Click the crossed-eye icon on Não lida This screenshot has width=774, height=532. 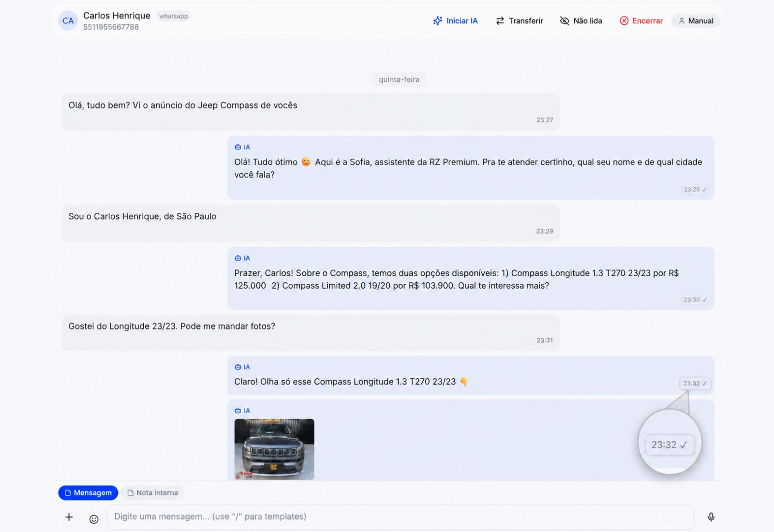click(565, 21)
